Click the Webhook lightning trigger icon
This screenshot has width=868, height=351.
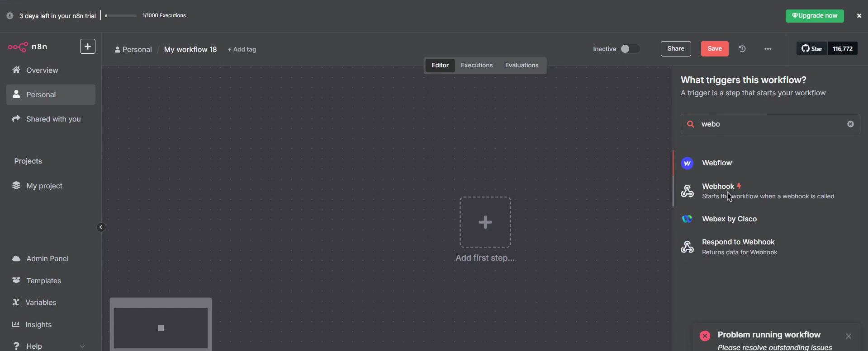point(739,187)
